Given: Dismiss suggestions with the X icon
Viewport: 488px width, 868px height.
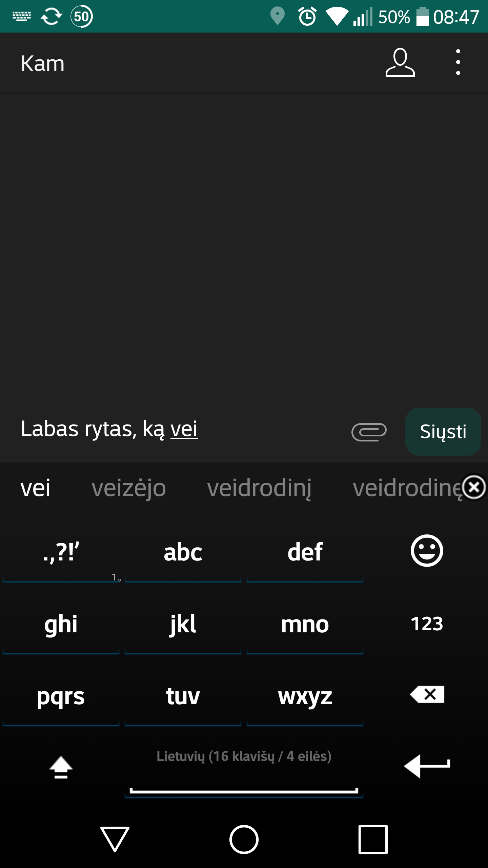Looking at the screenshot, I should point(474,487).
